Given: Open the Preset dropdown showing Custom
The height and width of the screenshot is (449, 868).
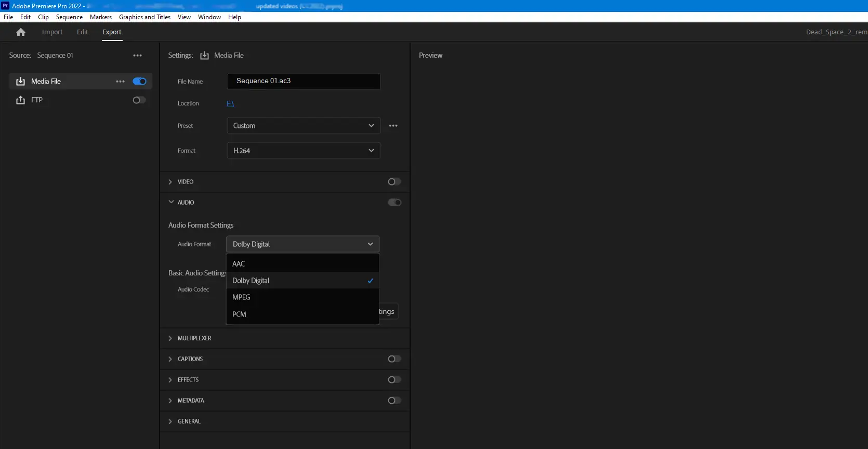Looking at the screenshot, I should pos(304,126).
